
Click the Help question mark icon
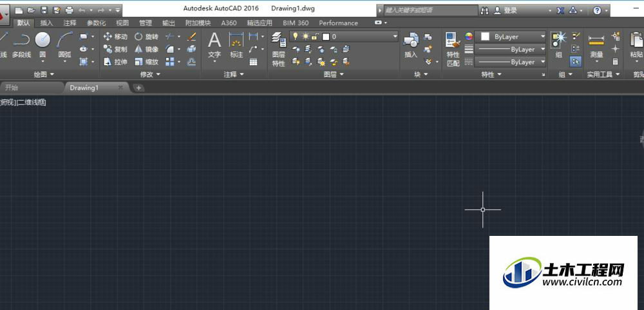point(597,10)
